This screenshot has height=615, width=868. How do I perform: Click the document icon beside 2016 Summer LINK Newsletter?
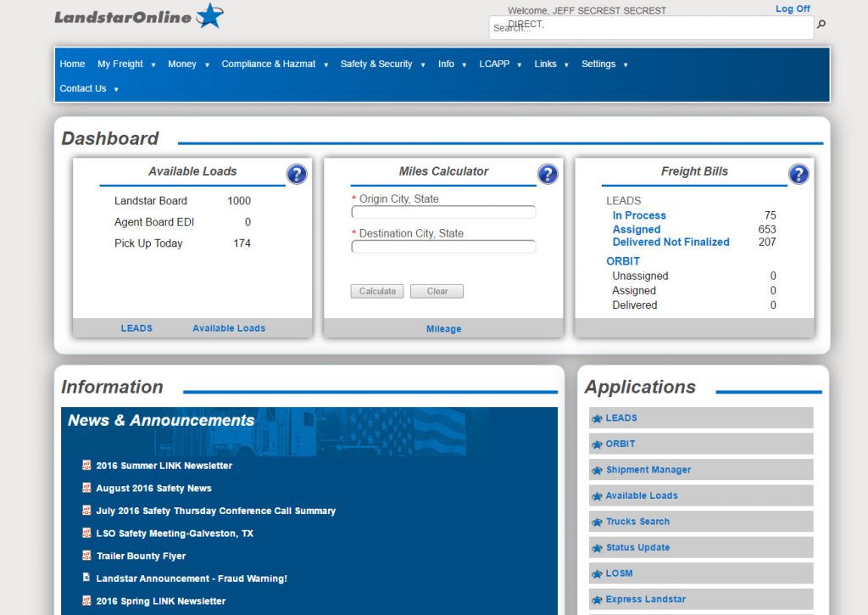pos(86,465)
